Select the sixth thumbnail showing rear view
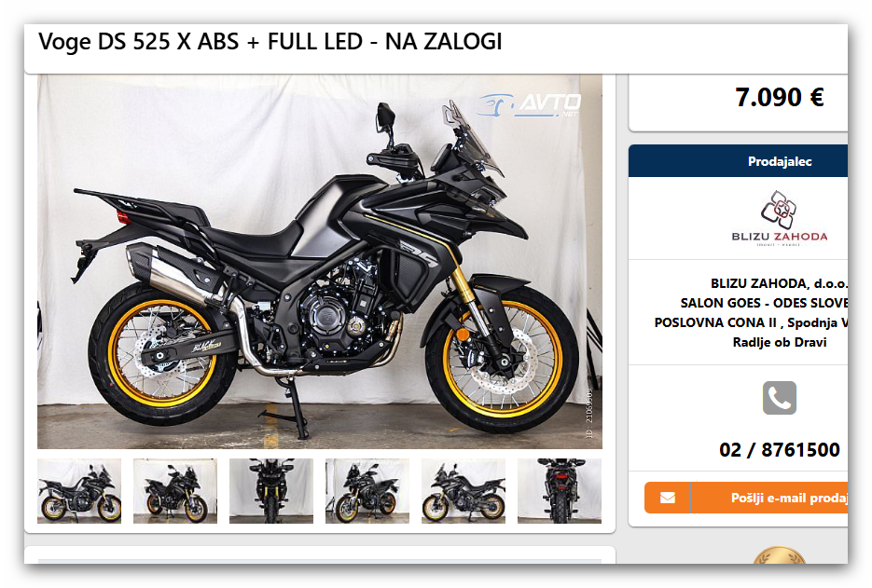 click(560, 491)
